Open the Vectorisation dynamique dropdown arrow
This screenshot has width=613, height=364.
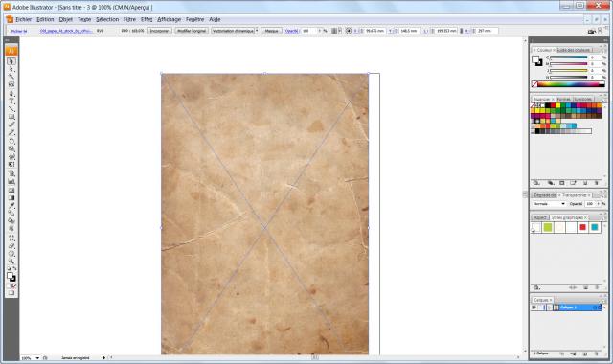coord(257,31)
